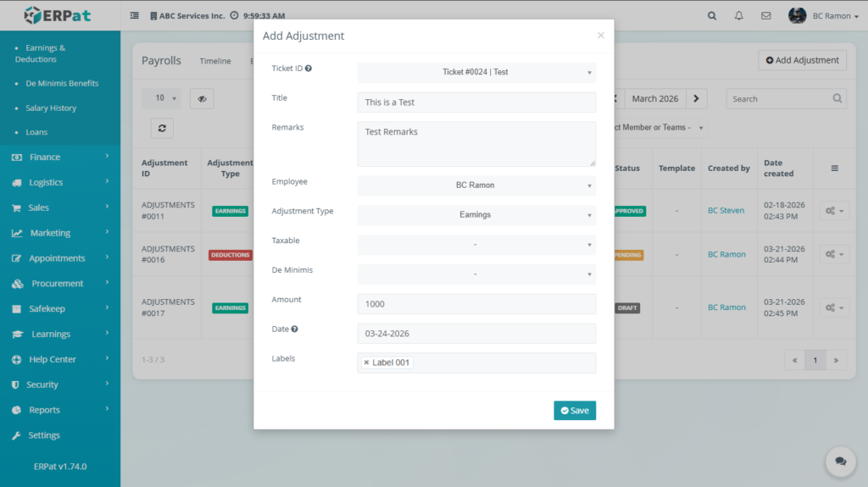868x487 pixels.
Task: Expand the Adjustment Type dropdown
Action: [476, 215]
